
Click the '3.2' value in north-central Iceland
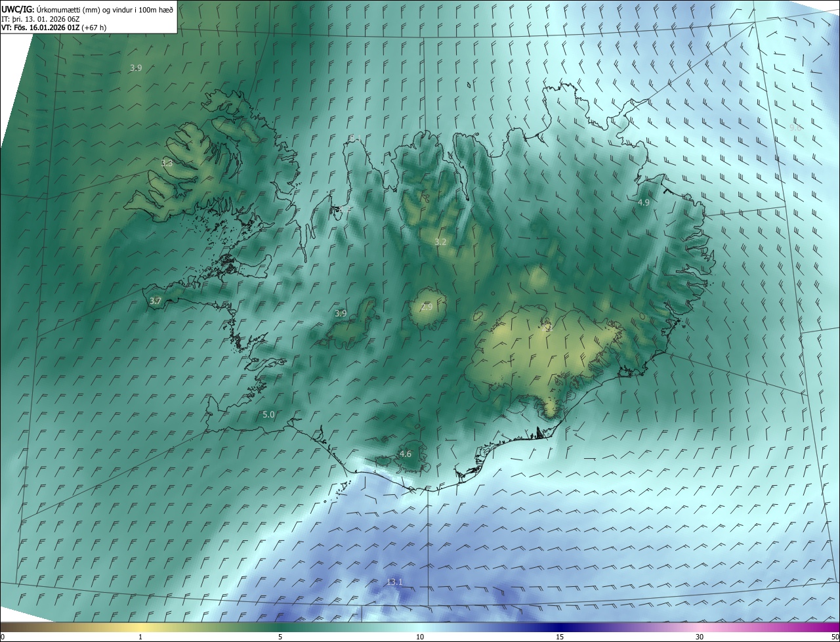pyautogui.click(x=440, y=242)
